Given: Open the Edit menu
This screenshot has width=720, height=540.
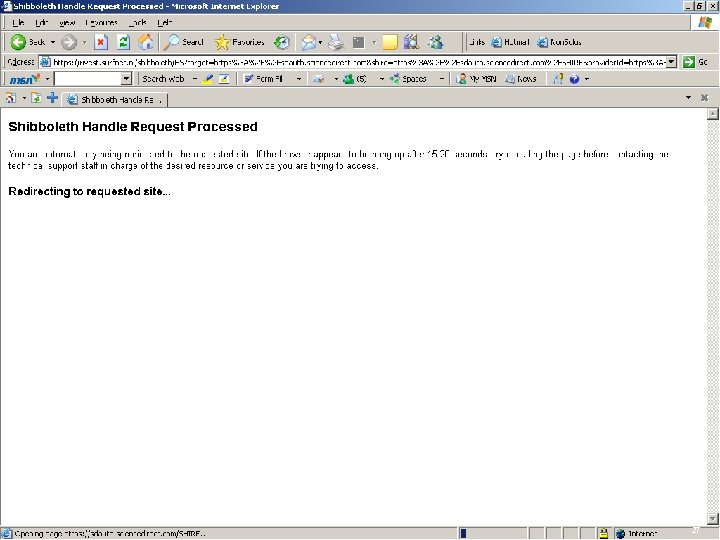Looking at the screenshot, I should [41, 22].
